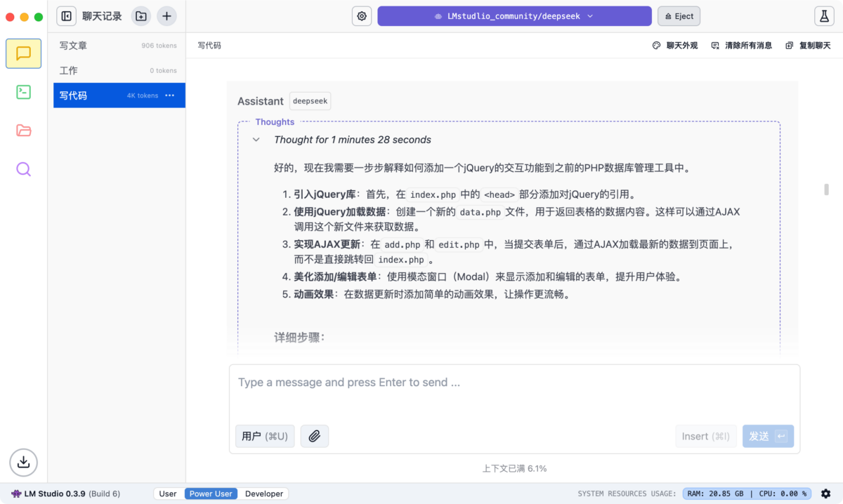Toggle sender role 用户 (⌘U) button
This screenshot has height=504, width=843.
pyautogui.click(x=265, y=436)
